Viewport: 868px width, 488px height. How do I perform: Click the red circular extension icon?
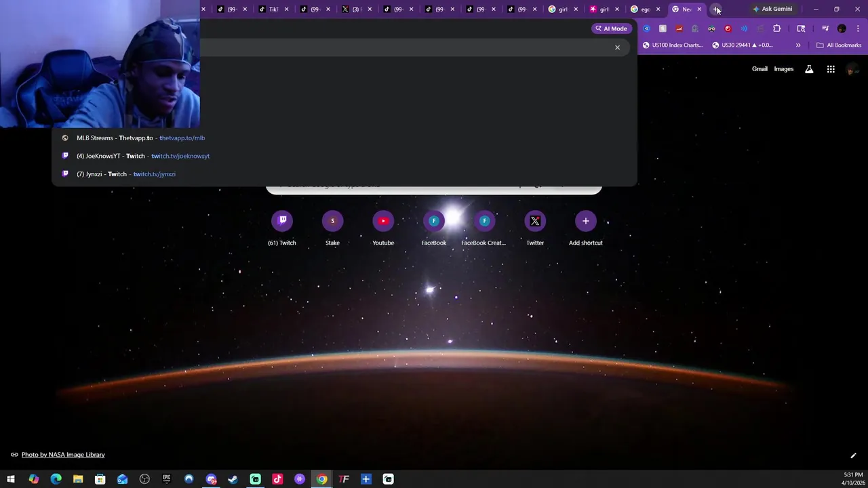(x=728, y=28)
